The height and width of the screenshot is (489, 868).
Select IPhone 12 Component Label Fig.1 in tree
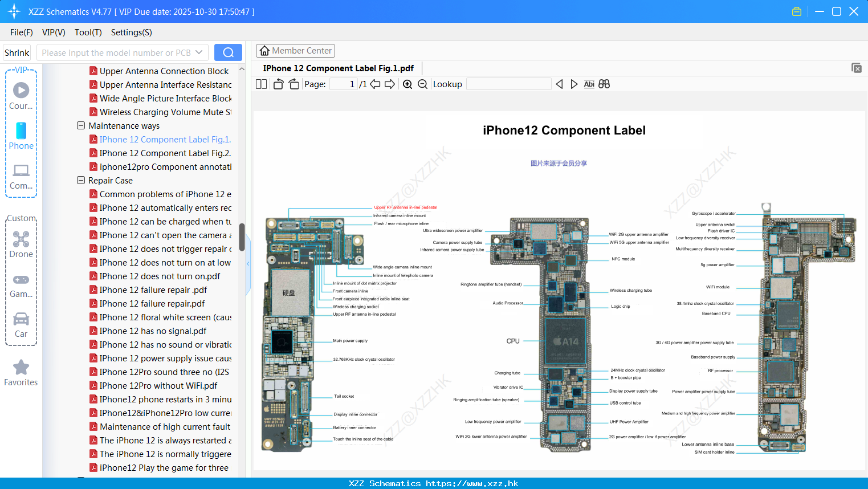(160, 139)
